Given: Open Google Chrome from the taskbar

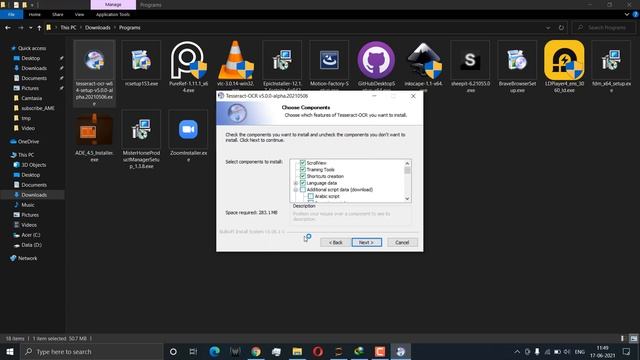Looking at the screenshot, I should coord(256,351).
